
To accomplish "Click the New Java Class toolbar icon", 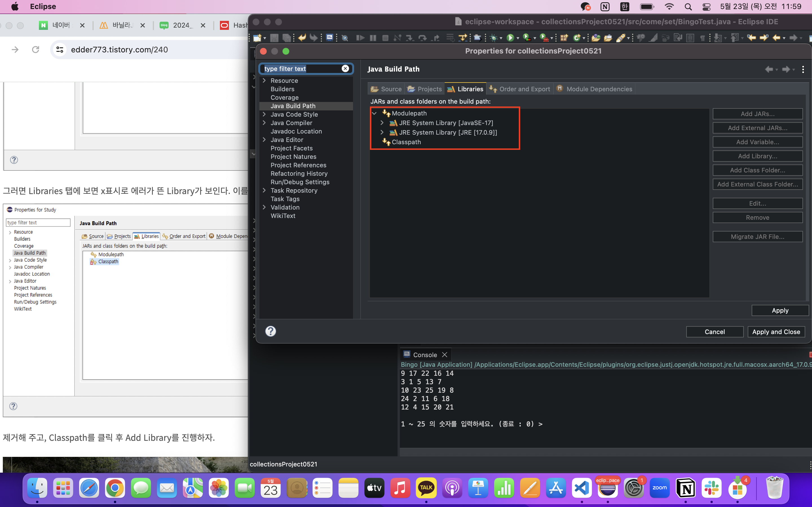I will [x=577, y=38].
